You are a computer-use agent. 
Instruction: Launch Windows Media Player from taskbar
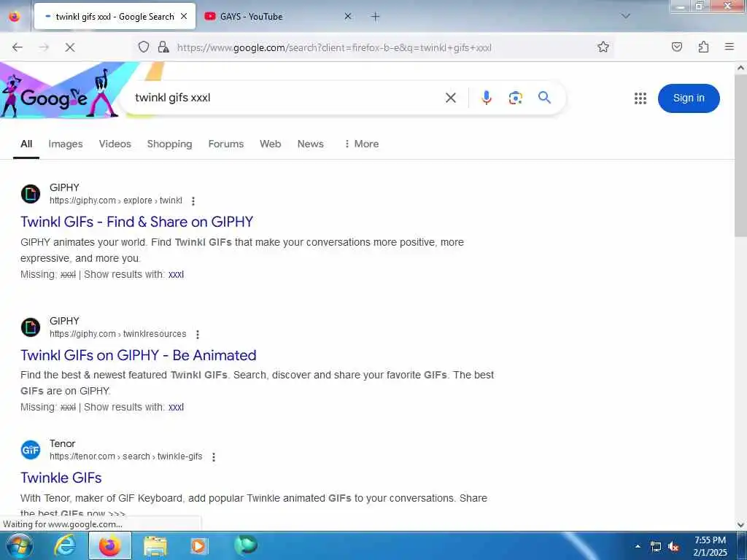[199, 546]
